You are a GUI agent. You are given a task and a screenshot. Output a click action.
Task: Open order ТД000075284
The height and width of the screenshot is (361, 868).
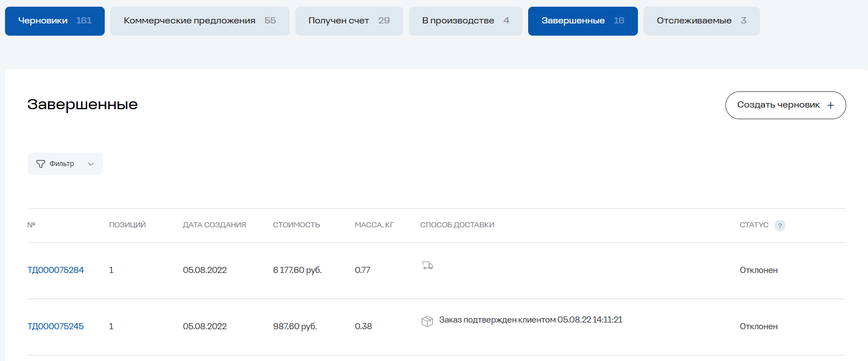(x=56, y=270)
